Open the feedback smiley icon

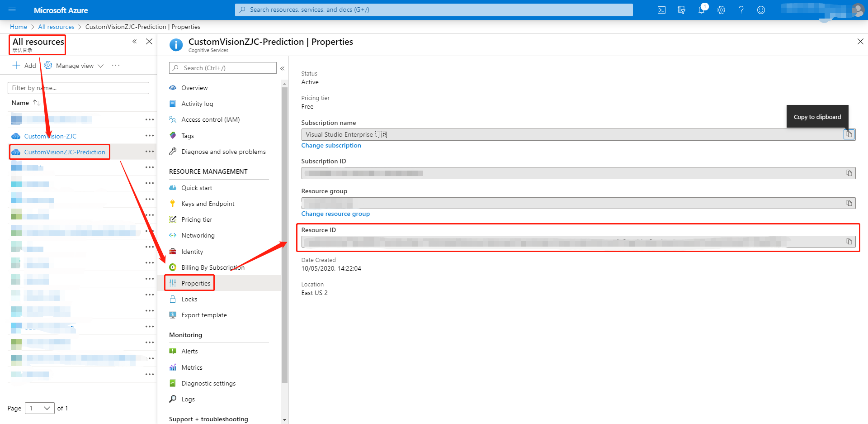[761, 10]
